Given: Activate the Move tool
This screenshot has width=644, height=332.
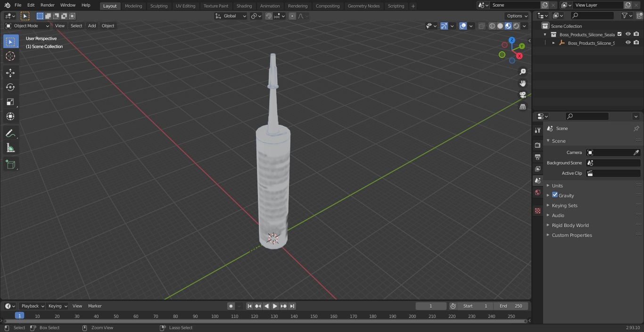Looking at the screenshot, I should [10, 73].
